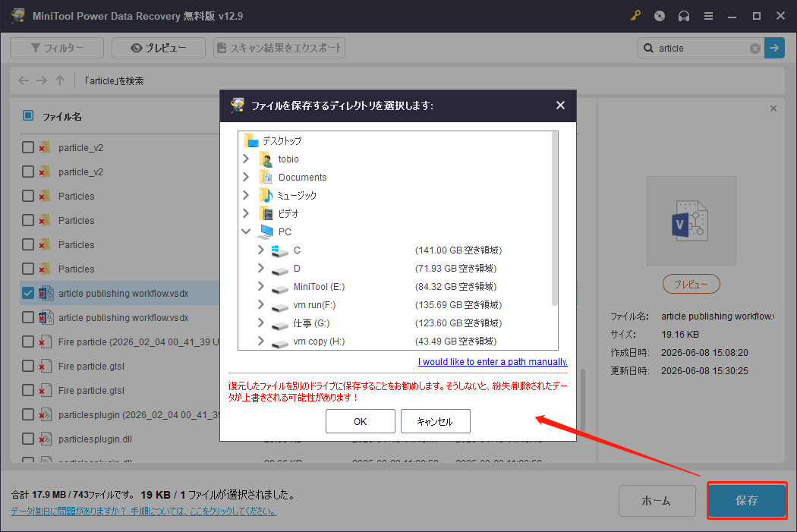Go up one level arrow
Screen dimensions: 797x532
[x=60, y=80]
